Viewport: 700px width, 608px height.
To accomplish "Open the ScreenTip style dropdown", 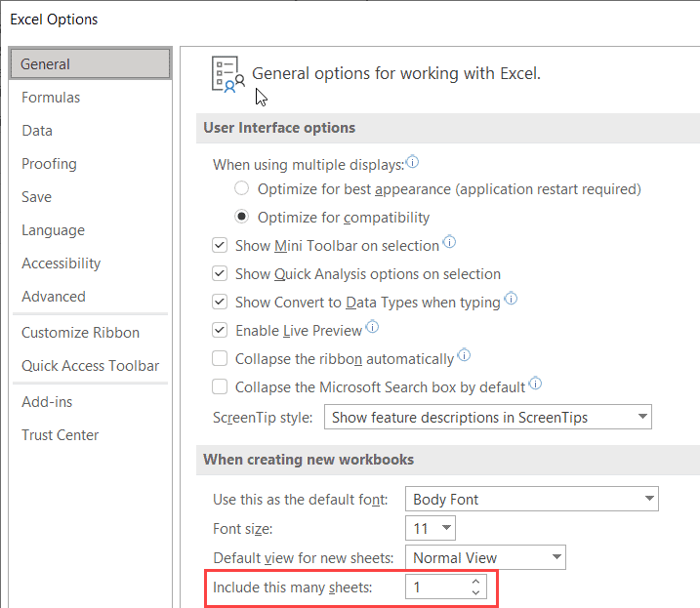I will pos(487,418).
